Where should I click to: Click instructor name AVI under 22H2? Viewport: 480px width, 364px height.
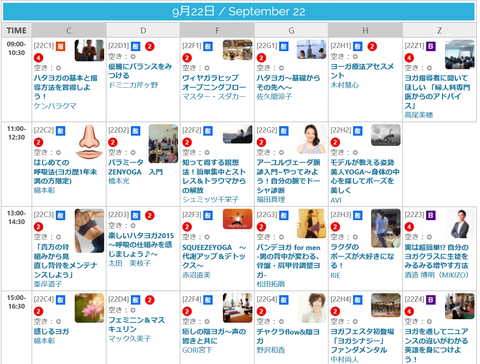[x=336, y=200]
